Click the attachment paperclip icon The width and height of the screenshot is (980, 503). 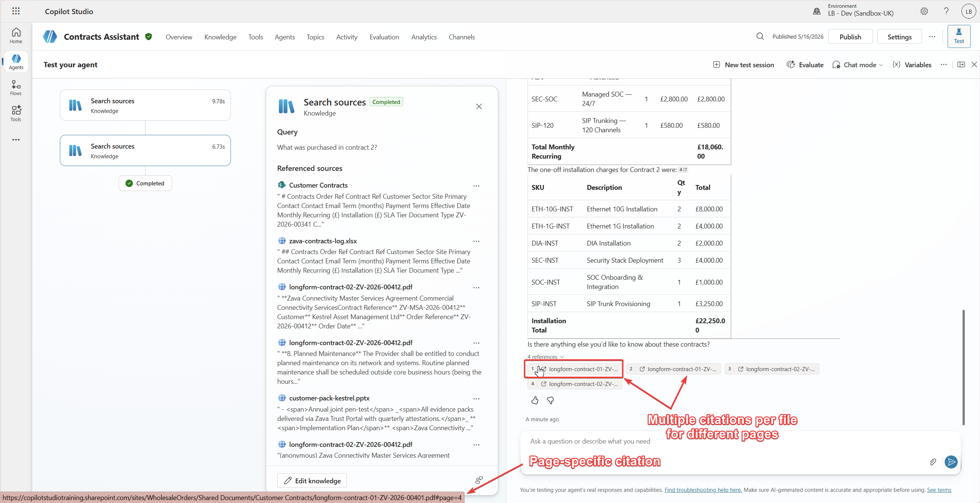(x=933, y=461)
